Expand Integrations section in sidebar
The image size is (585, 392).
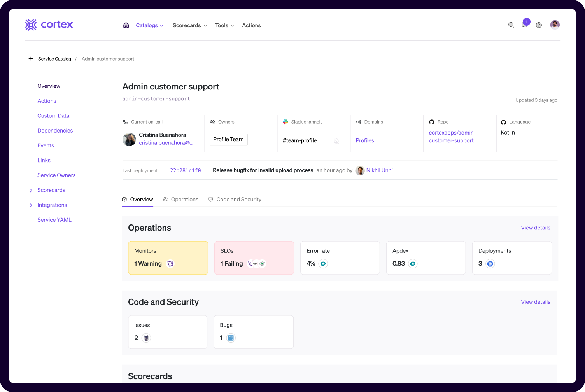pyautogui.click(x=31, y=205)
